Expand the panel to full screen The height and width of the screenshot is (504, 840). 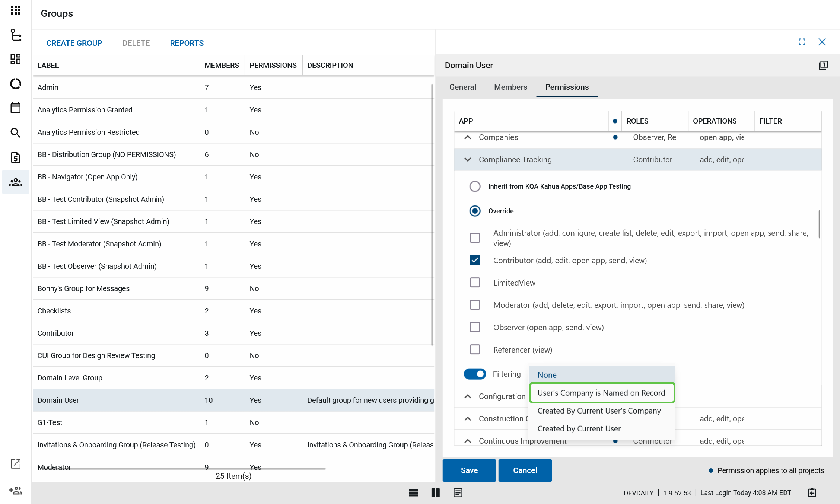(x=802, y=42)
